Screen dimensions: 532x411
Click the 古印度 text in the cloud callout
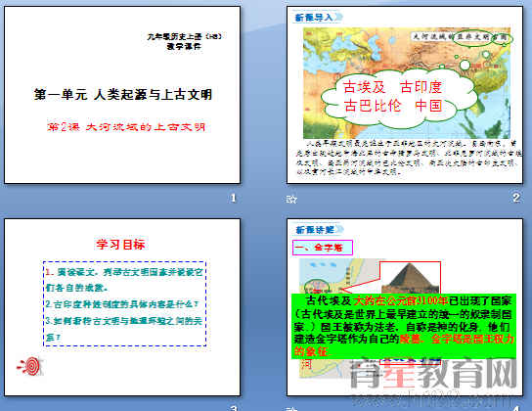tap(421, 87)
